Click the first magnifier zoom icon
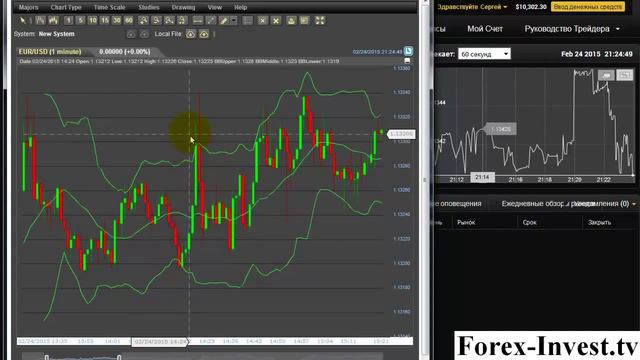This screenshot has height=360, width=640. [x=143, y=20]
